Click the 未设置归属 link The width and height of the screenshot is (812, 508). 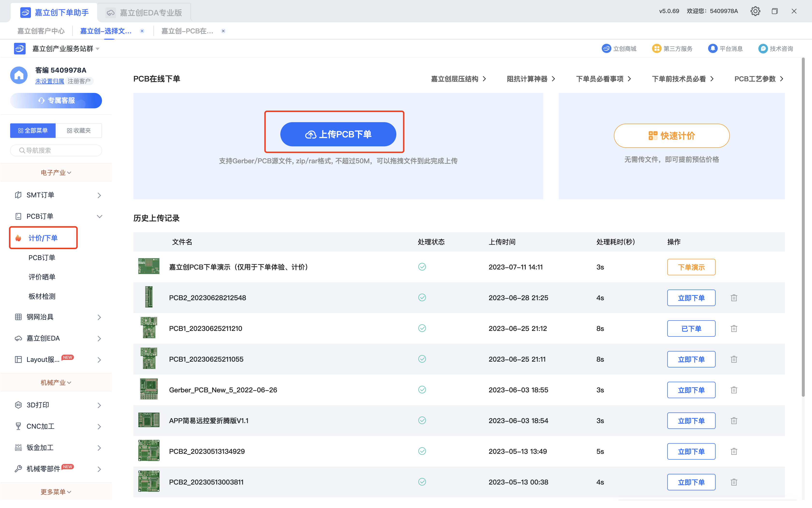click(x=49, y=81)
